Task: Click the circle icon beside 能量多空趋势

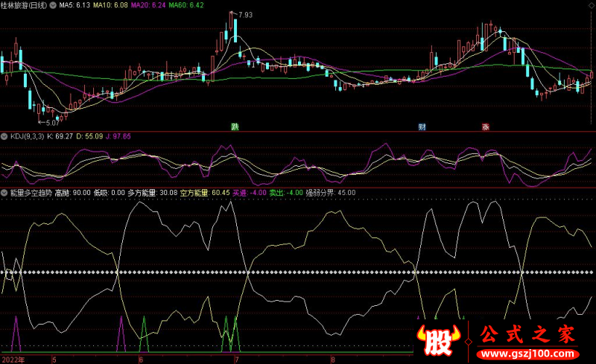Action: [x=4, y=192]
